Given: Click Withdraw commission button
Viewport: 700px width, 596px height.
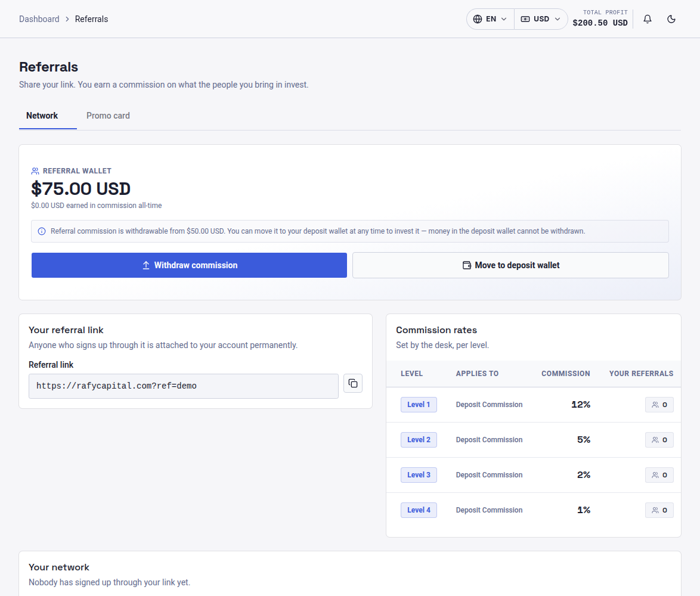Looking at the screenshot, I should [x=189, y=265].
